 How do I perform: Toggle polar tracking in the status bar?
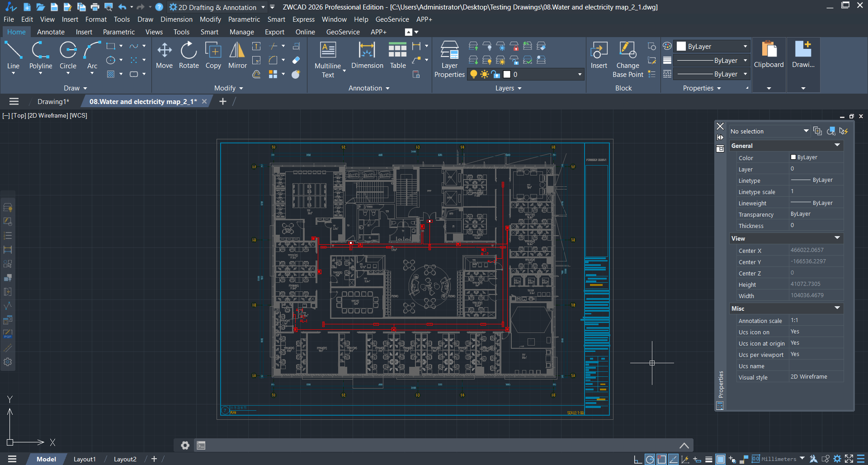[x=650, y=459]
